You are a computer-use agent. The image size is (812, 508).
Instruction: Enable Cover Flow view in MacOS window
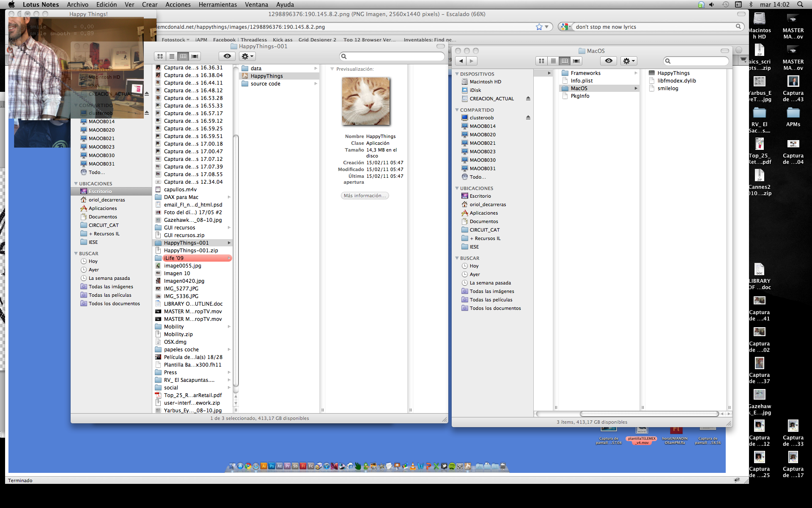(x=576, y=61)
